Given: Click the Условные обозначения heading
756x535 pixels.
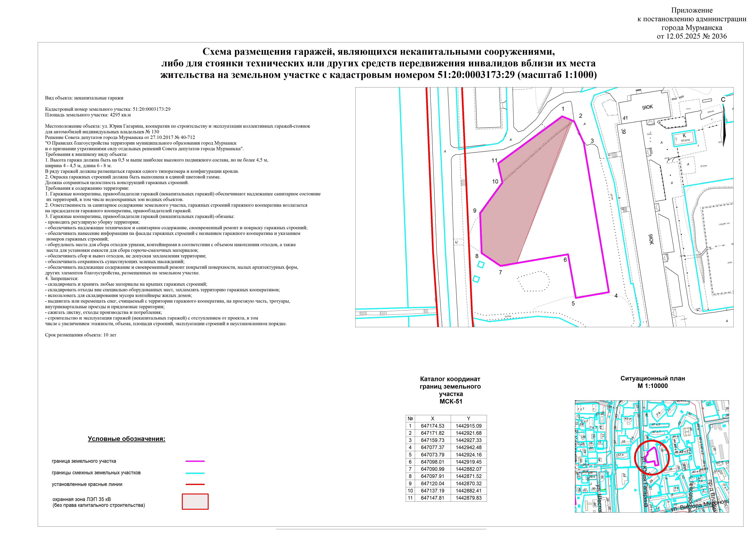Looking at the screenshot, I should 126,439.
